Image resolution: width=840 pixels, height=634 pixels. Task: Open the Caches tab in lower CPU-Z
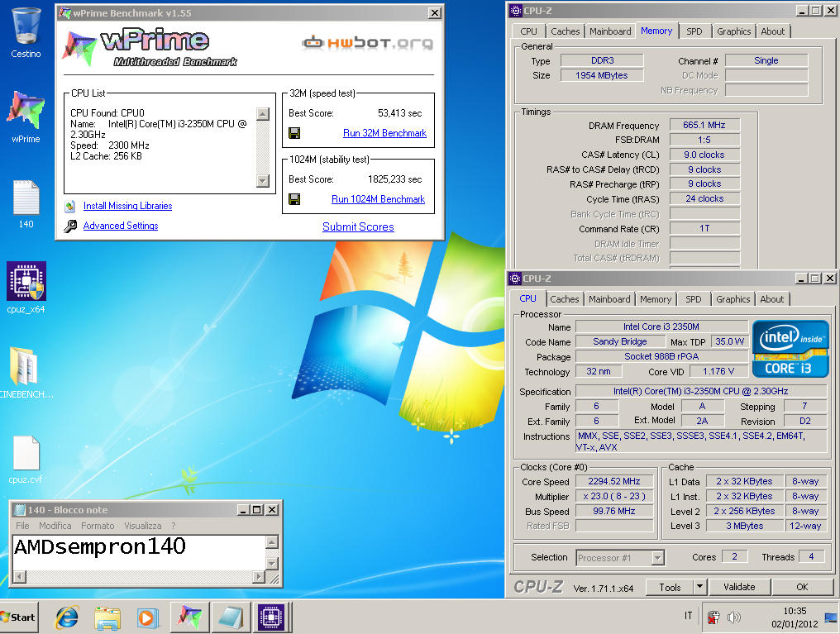point(564,299)
